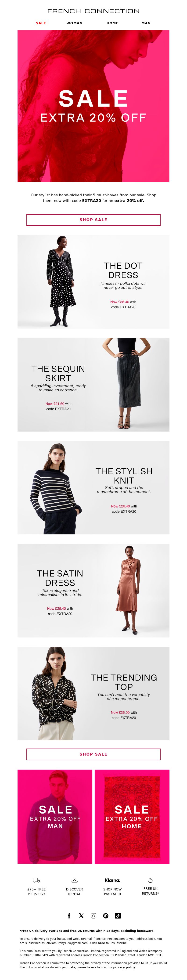Viewport: 187px width, 980px height.
Task: Open the WOMAN menu item
Action: pos(75,23)
